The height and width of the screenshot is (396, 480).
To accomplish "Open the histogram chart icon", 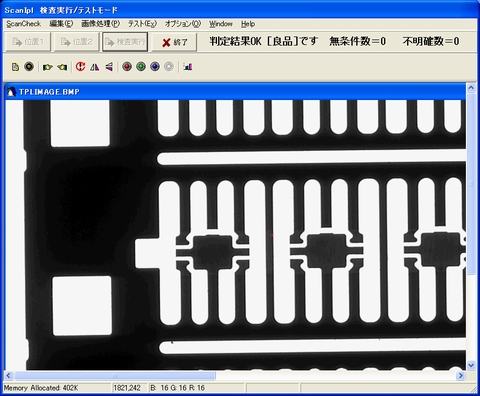I will [188, 67].
